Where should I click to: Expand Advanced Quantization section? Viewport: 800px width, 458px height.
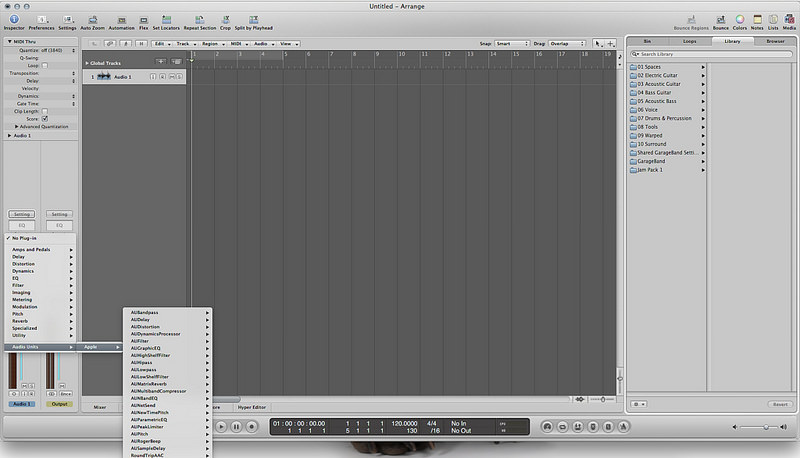tap(16, 126)
